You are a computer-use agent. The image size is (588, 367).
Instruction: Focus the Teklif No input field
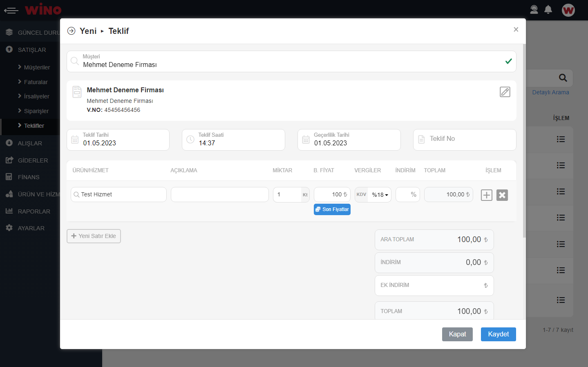[470, 139]
